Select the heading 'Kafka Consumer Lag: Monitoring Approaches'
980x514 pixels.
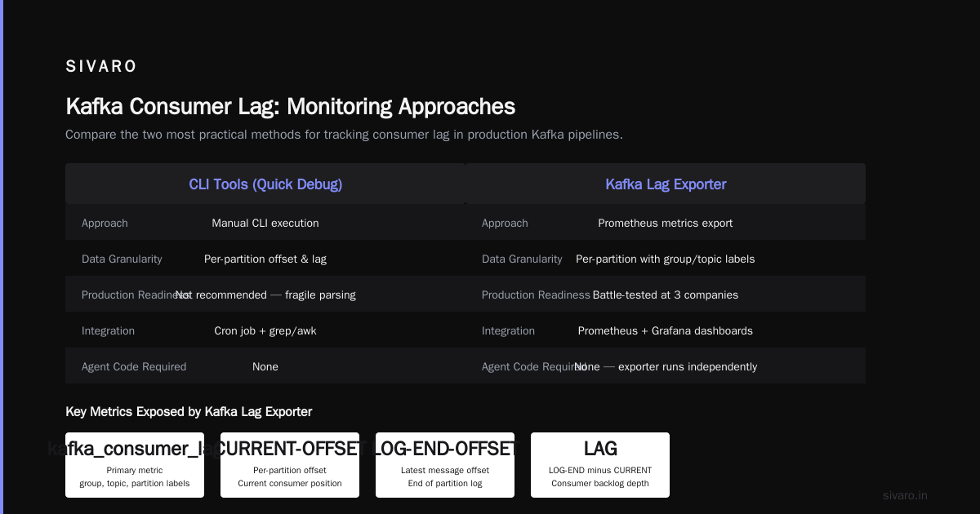tap(290, 107)
